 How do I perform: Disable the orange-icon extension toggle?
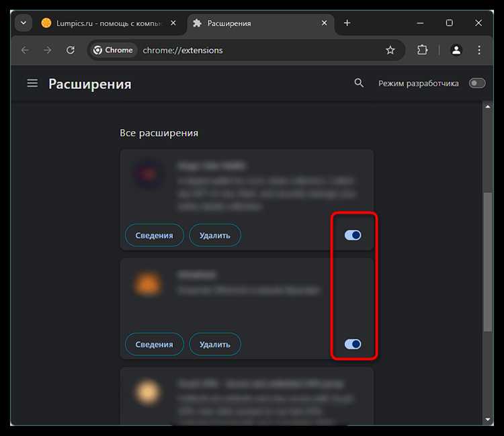[353, 344]
